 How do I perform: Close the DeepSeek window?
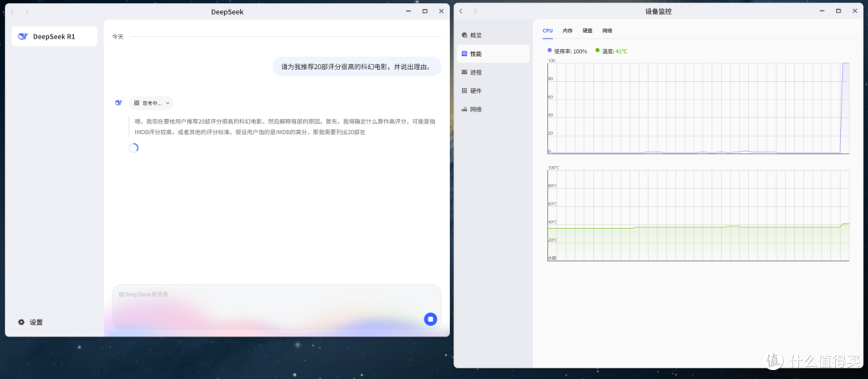(x=441, y=11)
